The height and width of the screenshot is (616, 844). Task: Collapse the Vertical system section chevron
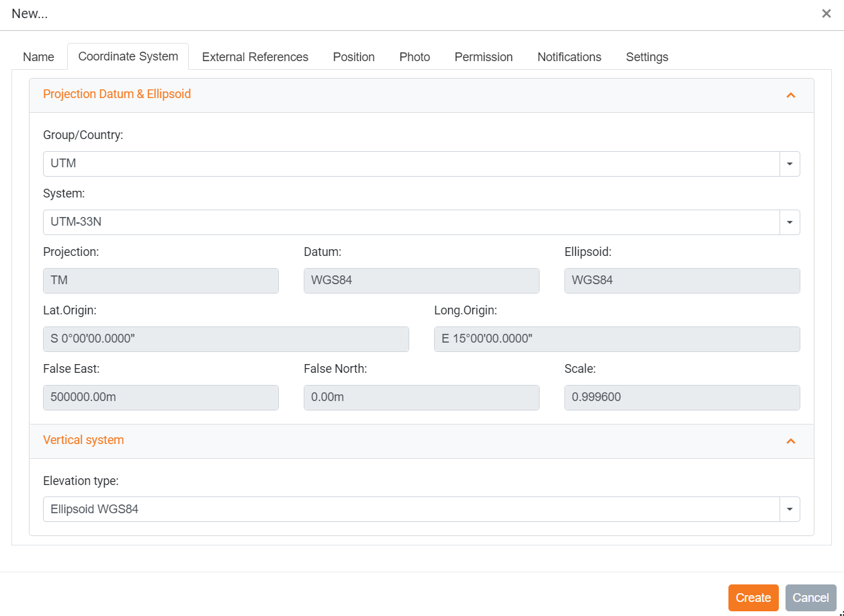[x=790, y=441]
